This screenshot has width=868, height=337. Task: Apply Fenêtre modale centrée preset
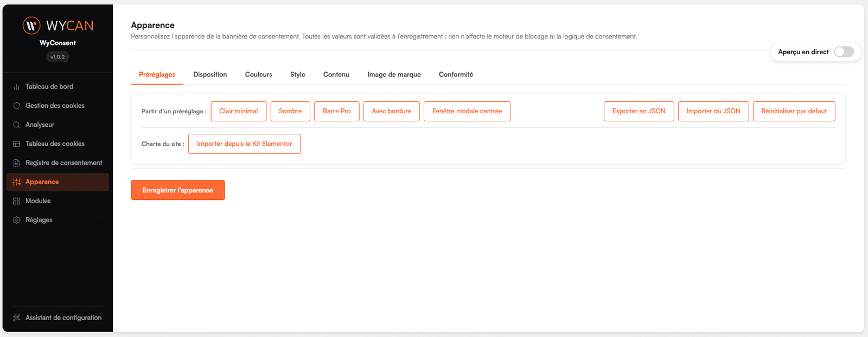point(467,111)
